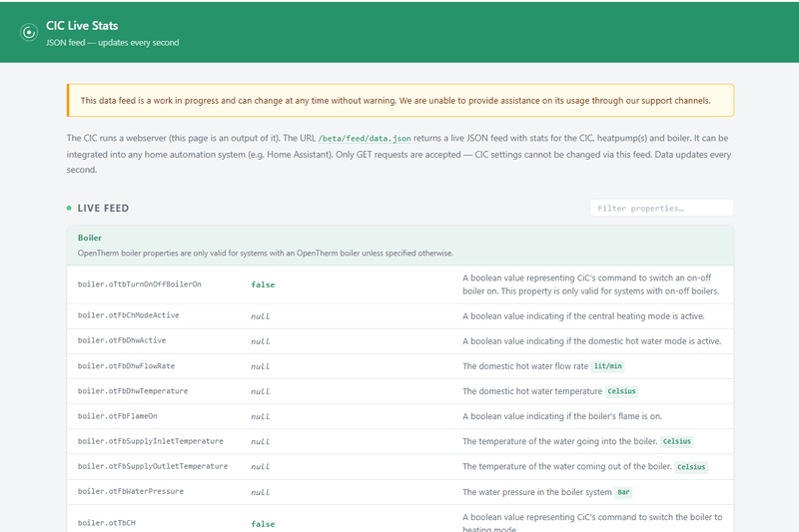This screenshot has width=799, height=532.
Task: Click the LIVE FEED heading
Action: [x=103, y=208]
